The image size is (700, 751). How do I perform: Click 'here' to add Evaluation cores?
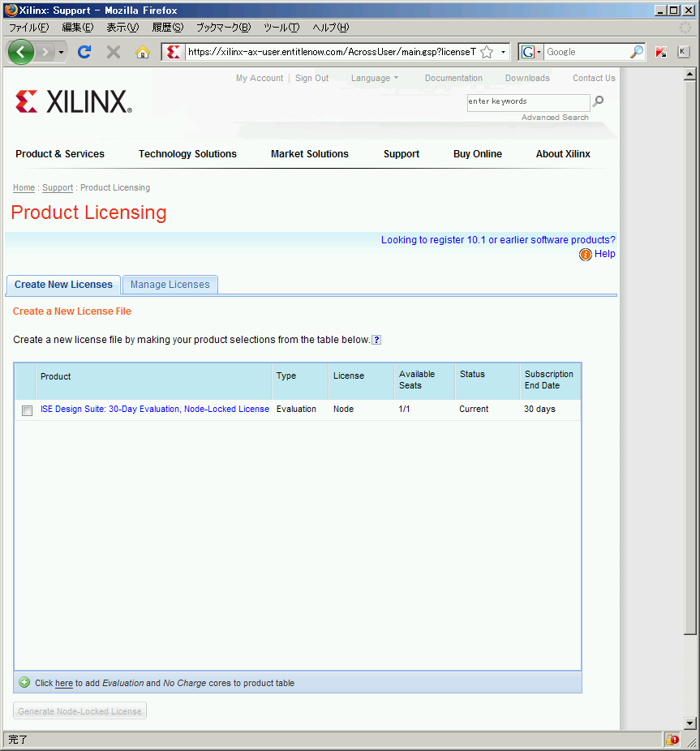tap(64, 683)
